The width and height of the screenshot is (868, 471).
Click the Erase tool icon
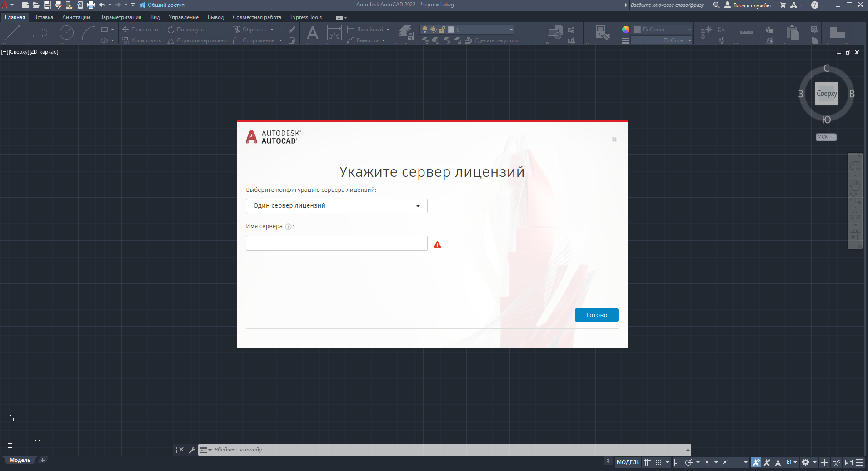(292, 30)
